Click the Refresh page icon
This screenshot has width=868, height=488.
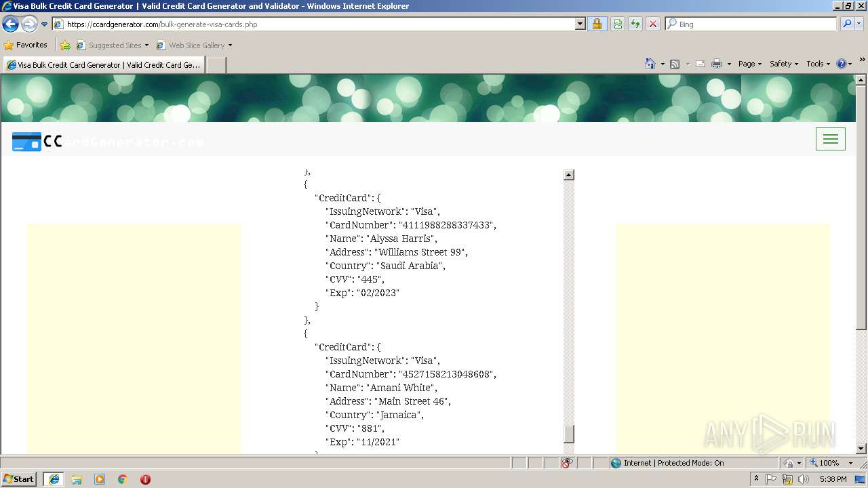[x=635, y=24]
